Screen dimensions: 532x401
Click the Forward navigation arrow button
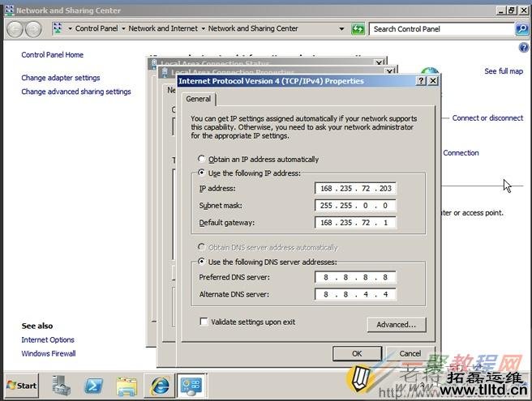coord(33,29)
